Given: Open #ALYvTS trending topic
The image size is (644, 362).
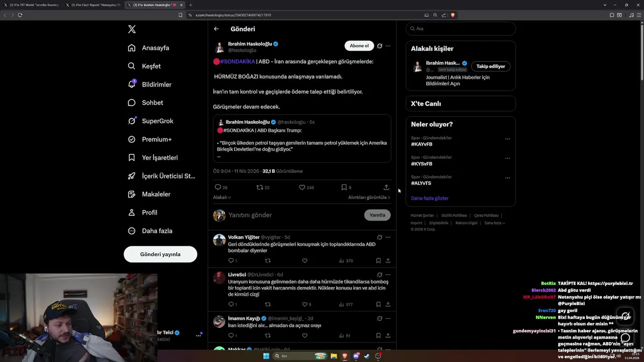Looking at the screenshot, I should (421, 183).
